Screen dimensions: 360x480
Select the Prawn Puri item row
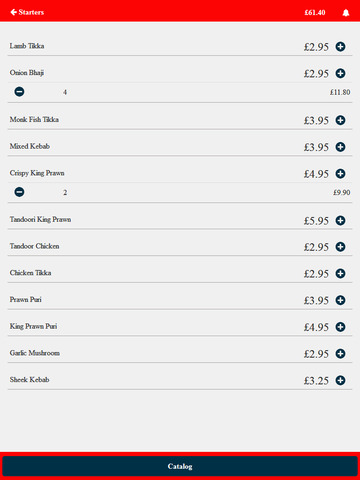coord(180,300)
